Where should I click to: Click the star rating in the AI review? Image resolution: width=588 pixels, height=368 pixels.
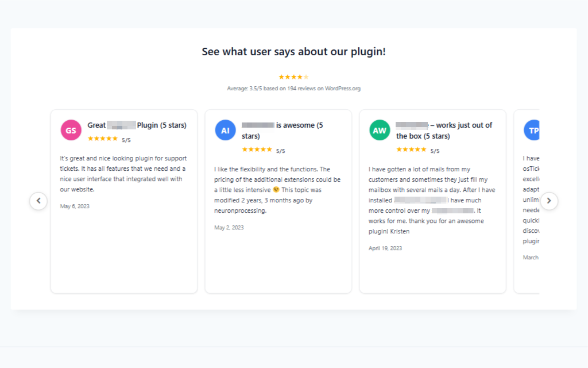[258, 150]
